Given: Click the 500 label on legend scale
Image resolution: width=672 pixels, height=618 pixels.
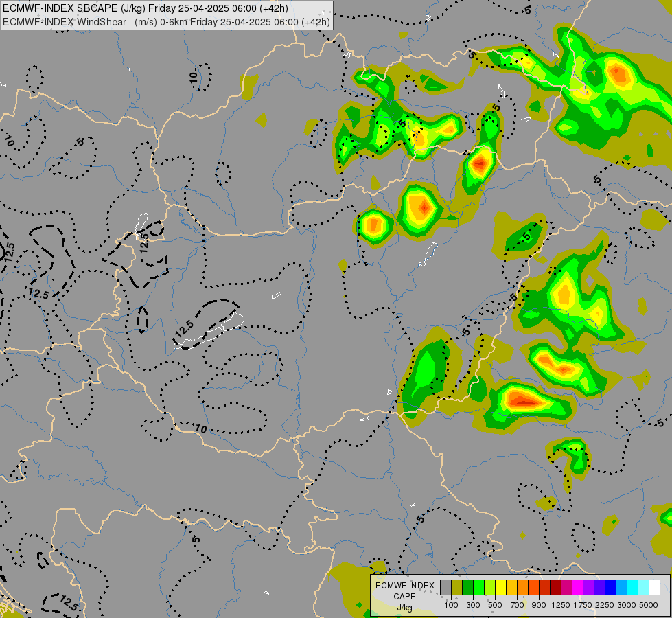Looking at the screenshot, I should 495,605.
